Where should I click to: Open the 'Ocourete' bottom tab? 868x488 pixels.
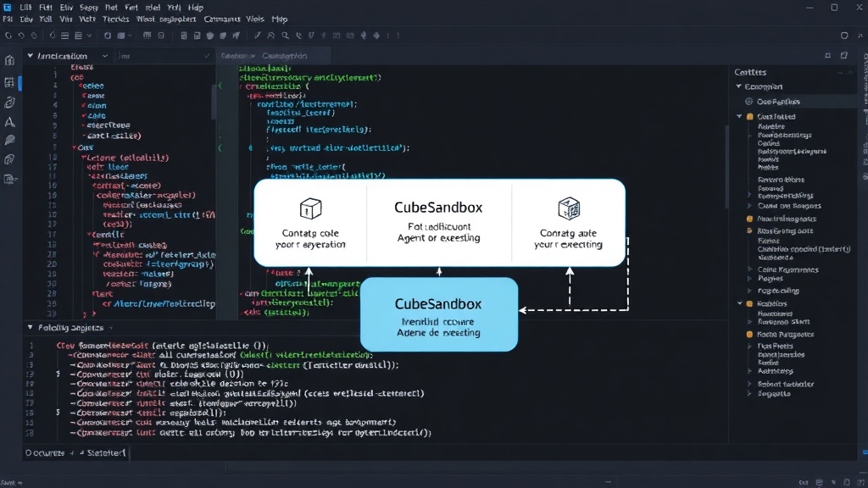tap(45, 452)
